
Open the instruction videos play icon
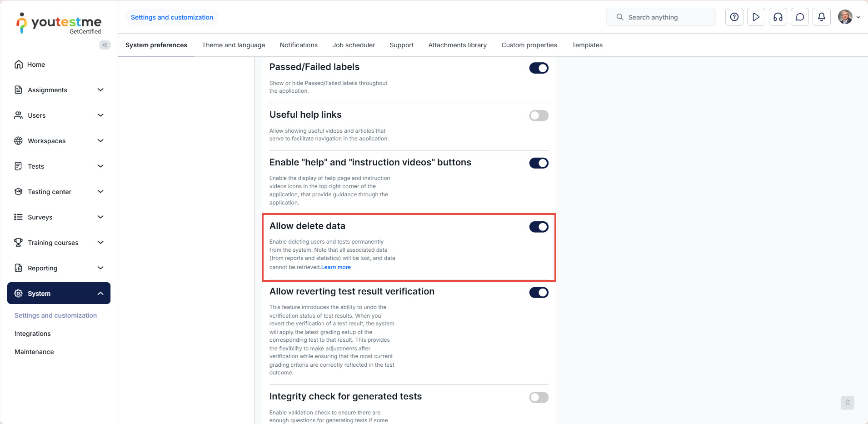(756, 17)
